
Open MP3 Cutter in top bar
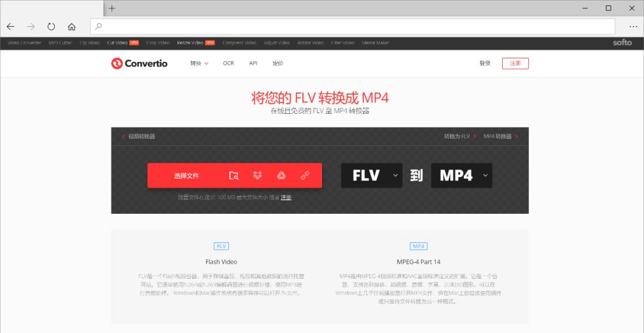(60, 43)
